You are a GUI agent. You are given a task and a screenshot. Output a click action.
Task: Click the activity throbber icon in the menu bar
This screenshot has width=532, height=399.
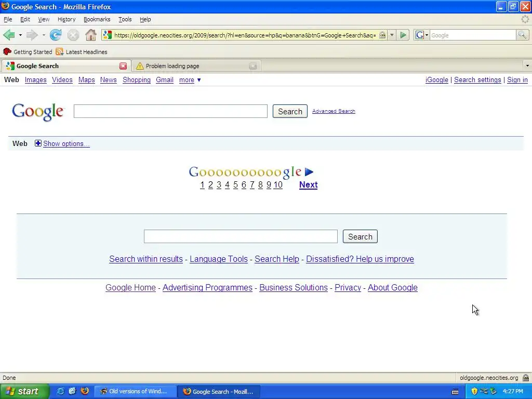pyautogui.click(x=525, y=19)
